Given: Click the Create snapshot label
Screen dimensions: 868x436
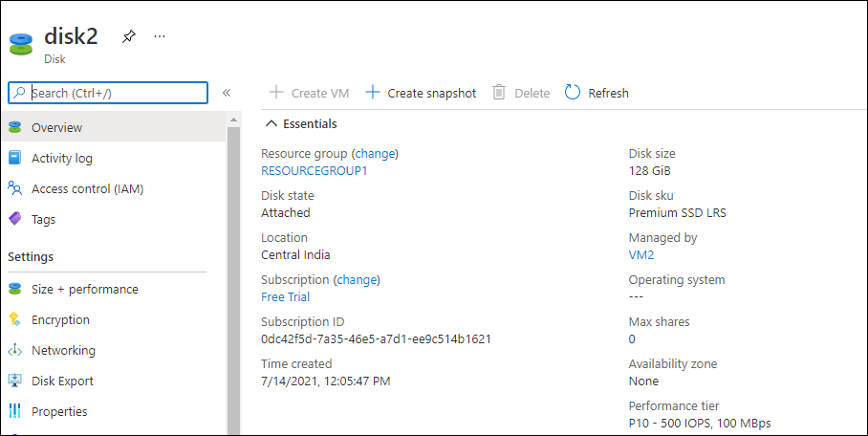Looking at the screenshot, I should pos(432,93).
